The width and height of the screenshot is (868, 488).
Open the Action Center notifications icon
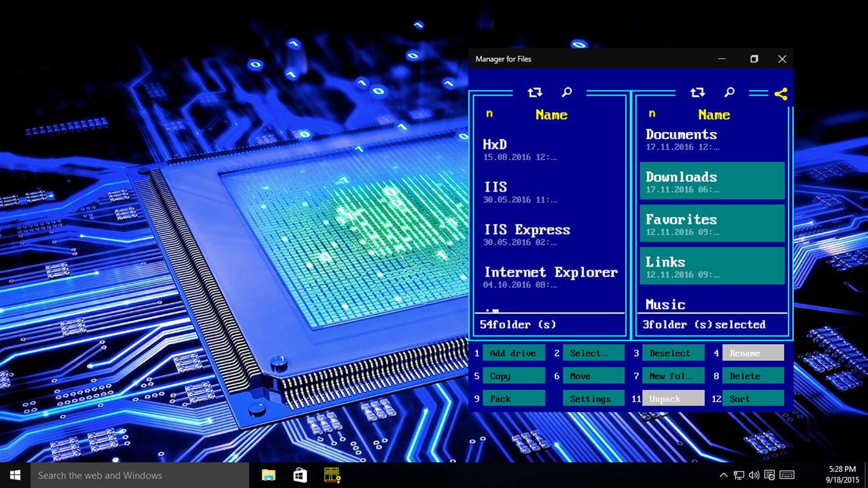point(769,476)
